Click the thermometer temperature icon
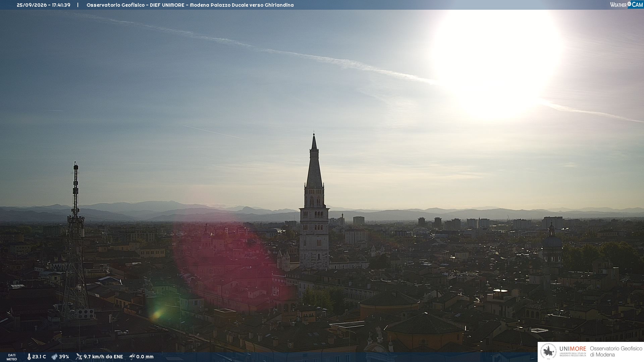 click(29, 357)
